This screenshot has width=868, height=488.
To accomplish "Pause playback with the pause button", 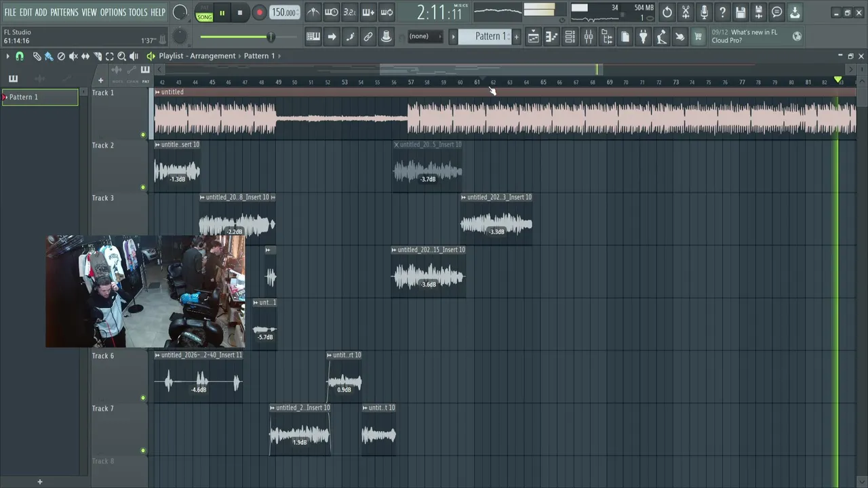I will click(222, 13).
